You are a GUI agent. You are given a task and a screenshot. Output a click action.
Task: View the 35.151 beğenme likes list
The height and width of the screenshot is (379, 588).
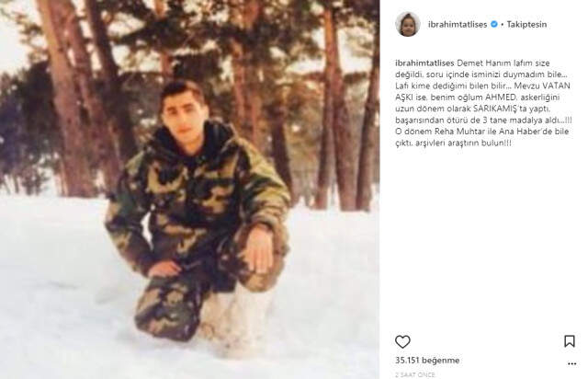click(x=427, y=361)
